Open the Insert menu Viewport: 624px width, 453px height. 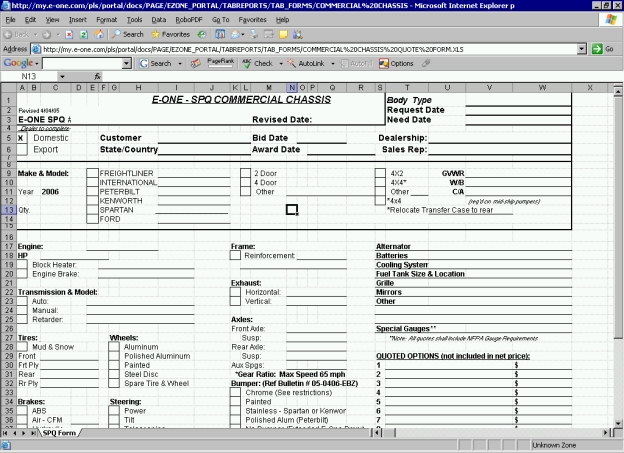coord(78,20)
